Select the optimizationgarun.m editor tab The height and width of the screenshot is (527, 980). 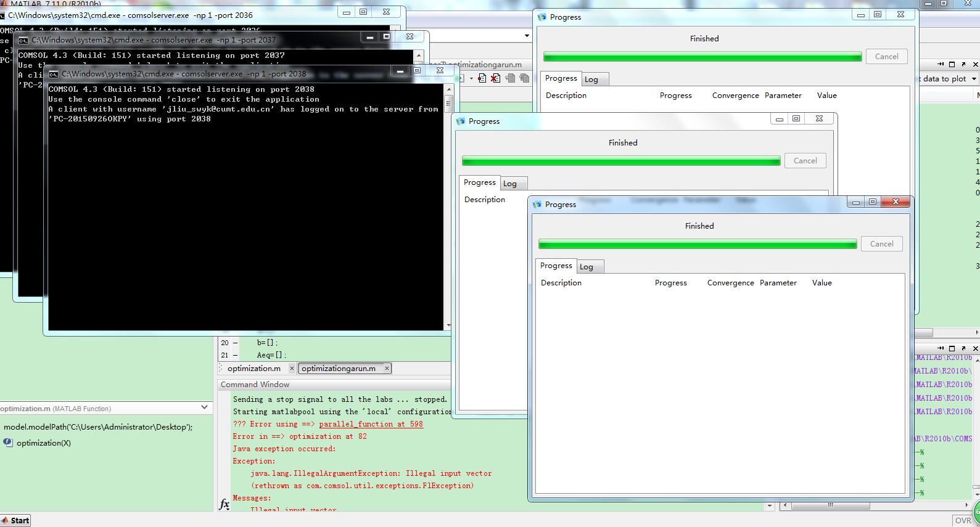[x=338, y=369]
